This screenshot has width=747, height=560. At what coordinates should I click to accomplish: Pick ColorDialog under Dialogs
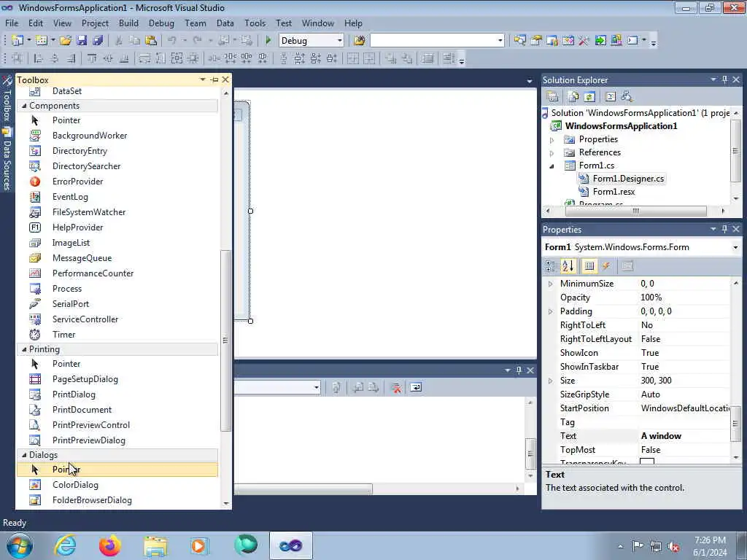point(75,485)
